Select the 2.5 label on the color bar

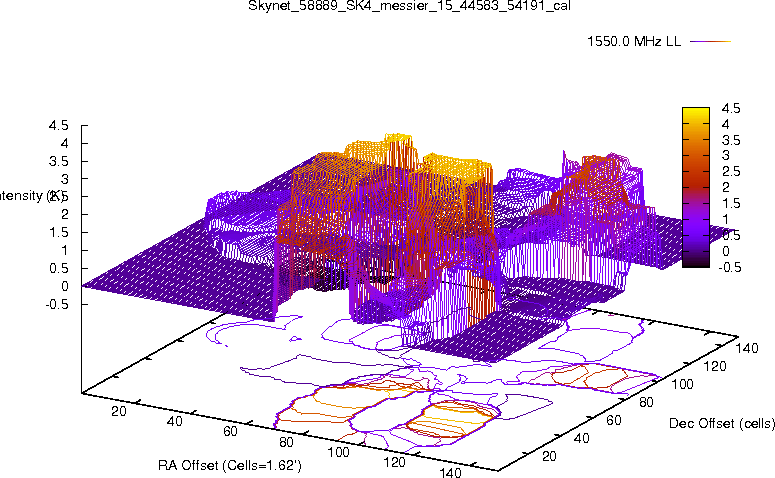click(x=731, y=172)
